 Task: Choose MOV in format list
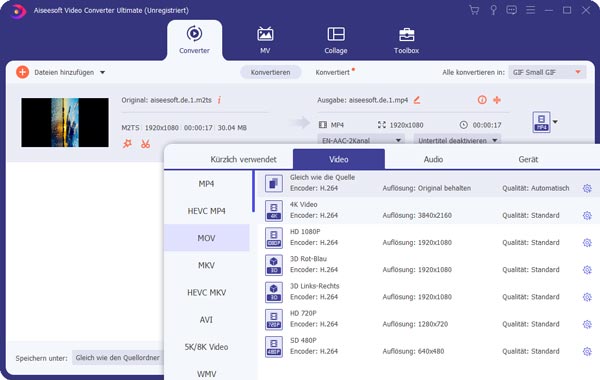tap(207, 238)
